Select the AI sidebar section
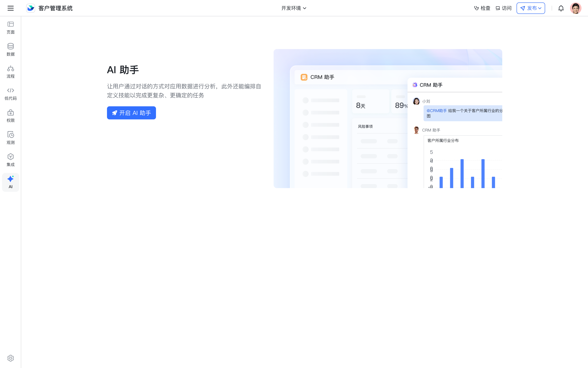Viewport: 588px width, 368px height. [10, 182]
